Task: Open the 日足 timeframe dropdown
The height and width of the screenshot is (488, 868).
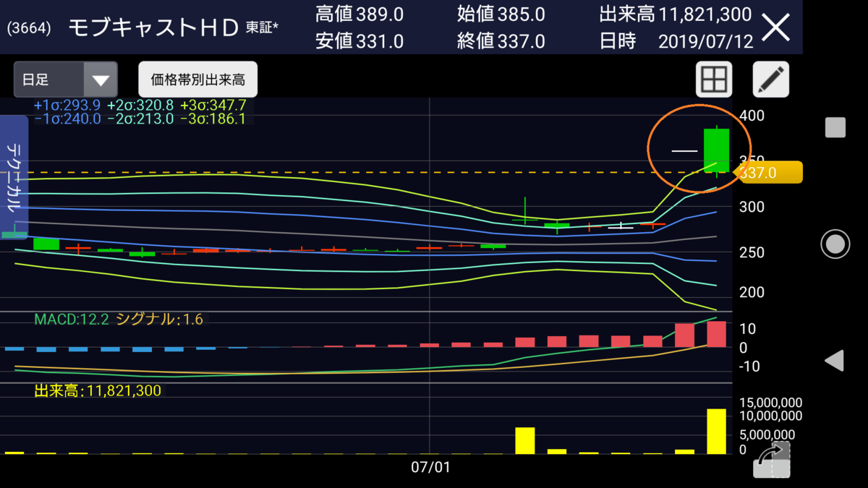Action: click(x=64, y=80)
